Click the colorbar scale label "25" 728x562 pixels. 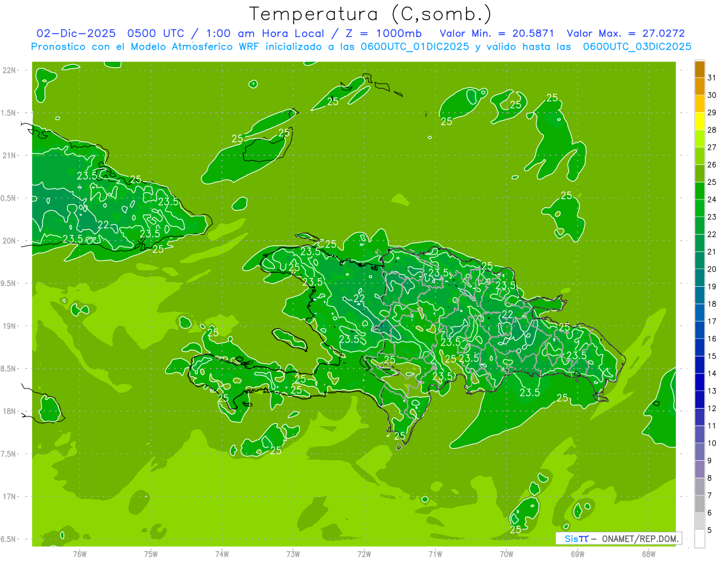[712, 182]
